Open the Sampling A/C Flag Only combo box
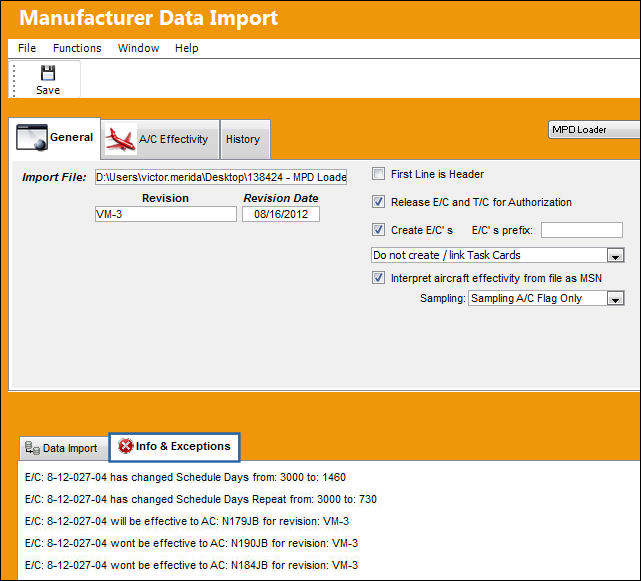 click(x=546, y=298)
